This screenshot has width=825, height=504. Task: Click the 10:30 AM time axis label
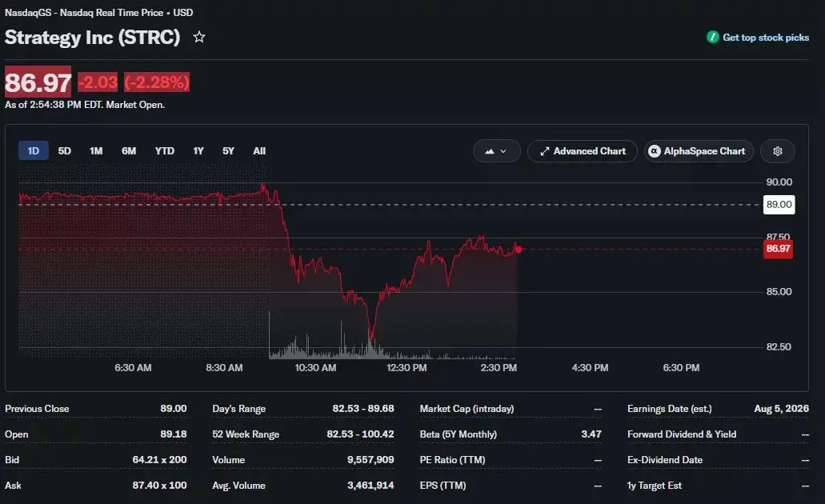[315, 368]
